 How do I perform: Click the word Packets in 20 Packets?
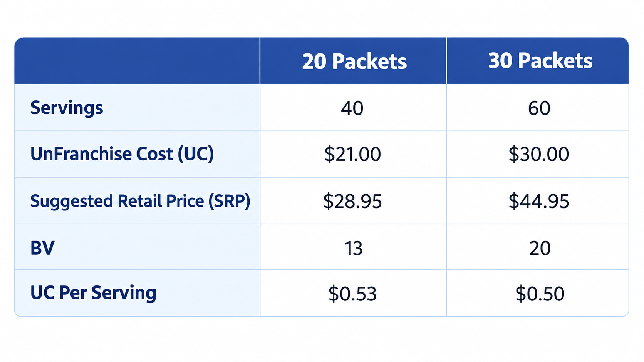tap(369, 61)
